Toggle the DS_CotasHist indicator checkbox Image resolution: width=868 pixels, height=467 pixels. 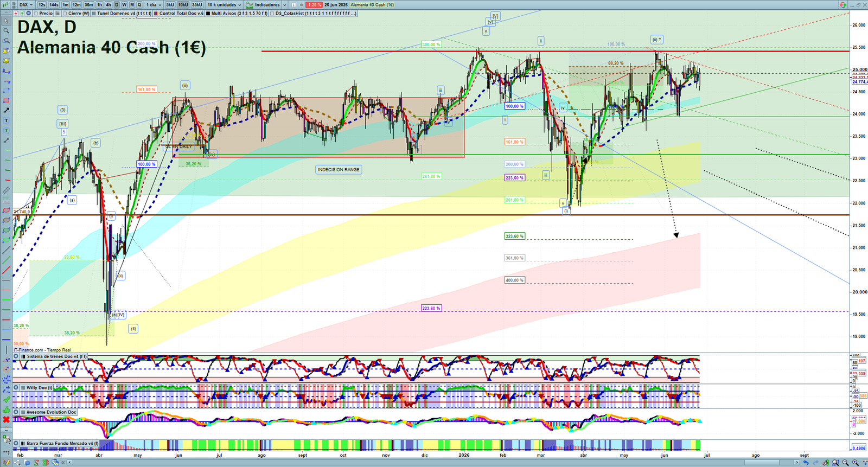(272, 13)
